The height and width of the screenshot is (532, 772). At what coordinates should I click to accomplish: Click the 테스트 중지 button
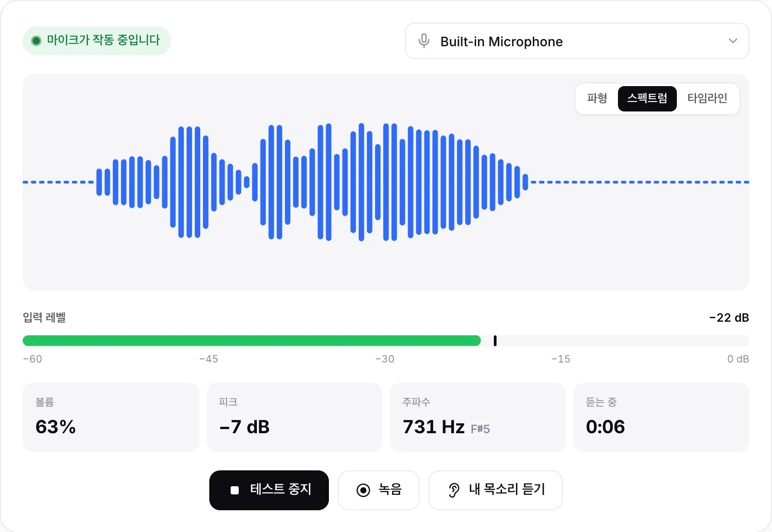click(269, 490)
